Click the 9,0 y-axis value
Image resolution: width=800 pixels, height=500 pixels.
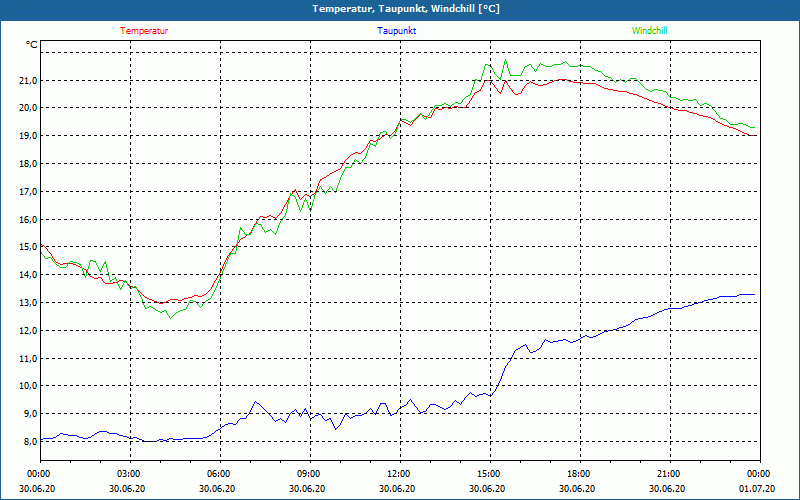coord(30,413)
